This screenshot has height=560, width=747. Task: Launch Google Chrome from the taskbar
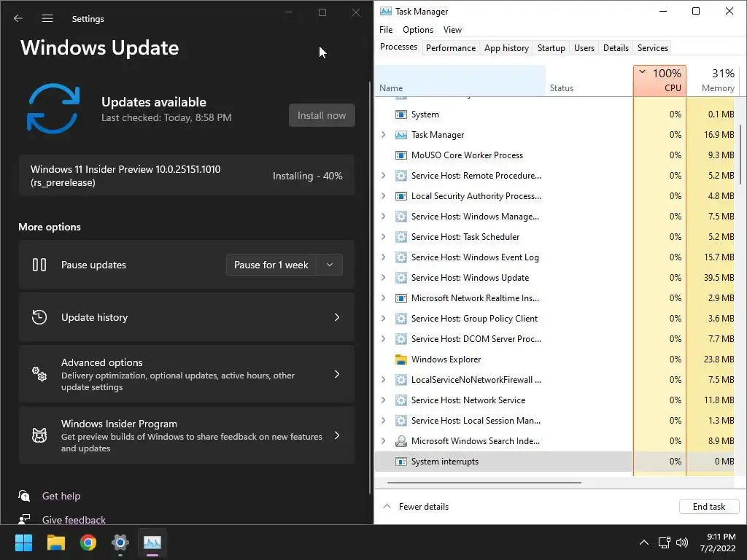point(88,542)
